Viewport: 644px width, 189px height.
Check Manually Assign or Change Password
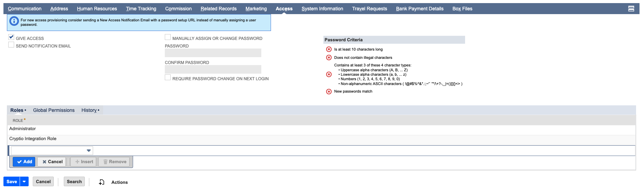pos(168,37)
